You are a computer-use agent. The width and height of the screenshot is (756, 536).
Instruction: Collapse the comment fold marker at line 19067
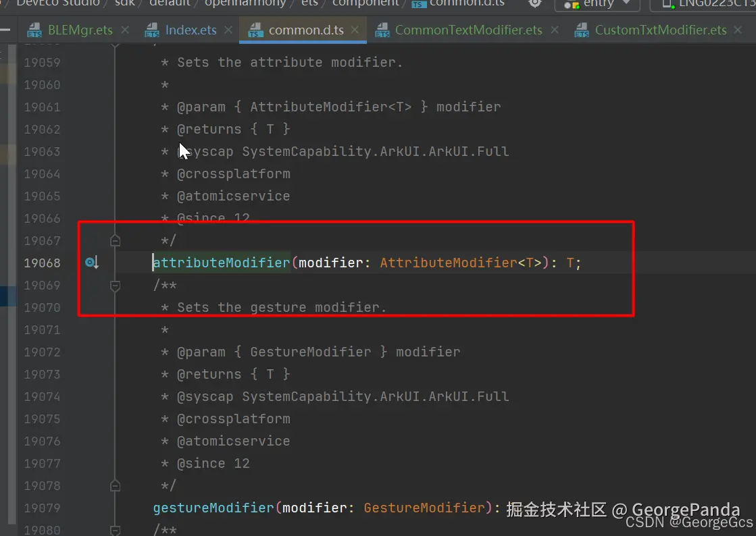[x=116, y=240]
